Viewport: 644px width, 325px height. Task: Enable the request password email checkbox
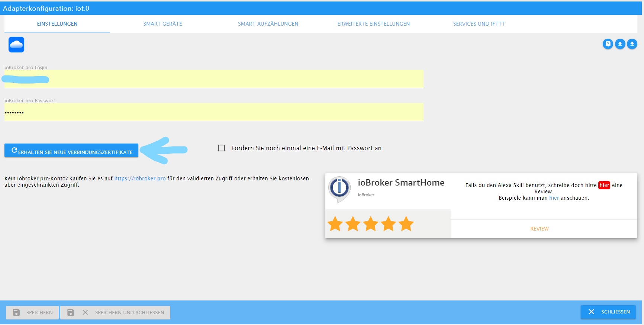(222, 148)
